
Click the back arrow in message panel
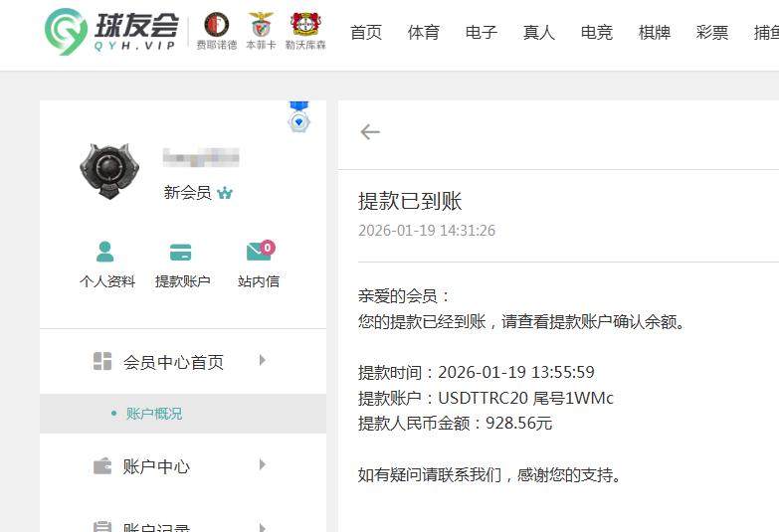(x=370, y=132)
